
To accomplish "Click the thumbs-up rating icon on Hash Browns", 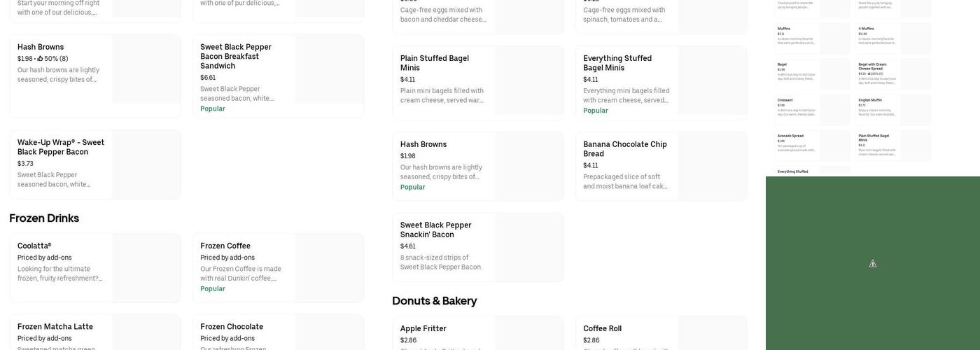I will pyautogui.click(x=40, y=59).
